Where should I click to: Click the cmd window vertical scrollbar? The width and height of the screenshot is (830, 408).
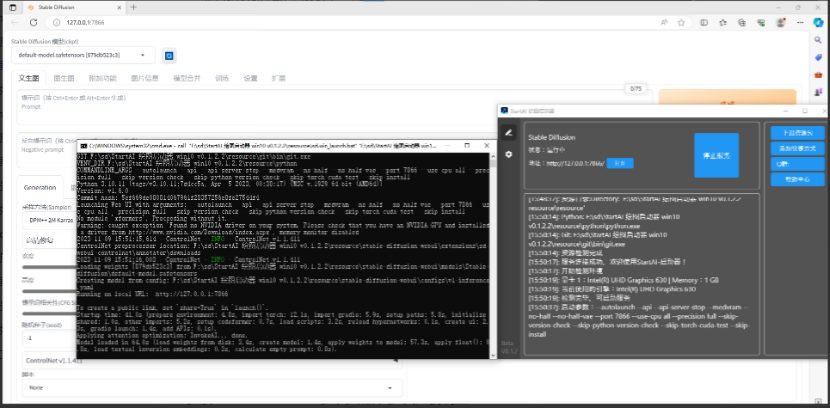[492, 254]
